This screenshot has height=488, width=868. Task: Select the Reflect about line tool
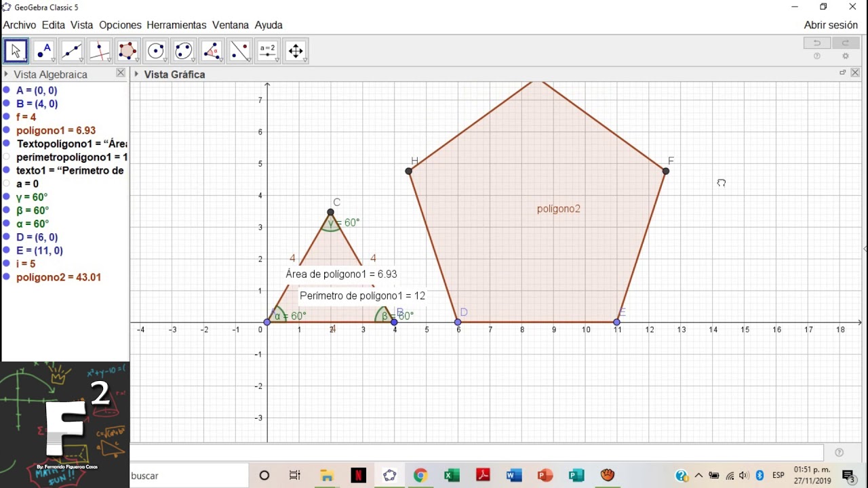(x=239, y=51)
